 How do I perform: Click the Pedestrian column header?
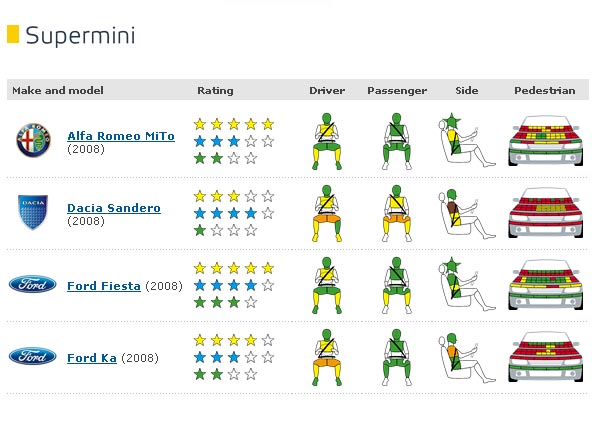545,90
